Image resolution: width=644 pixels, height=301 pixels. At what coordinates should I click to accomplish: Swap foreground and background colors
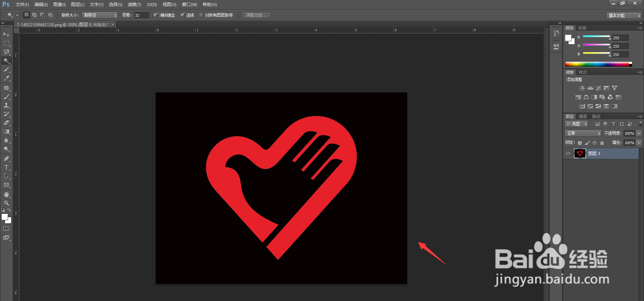9,210
